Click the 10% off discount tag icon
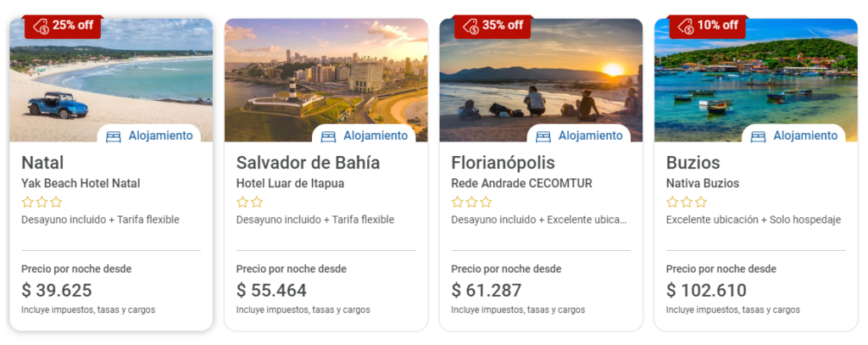The image size is (868, 345). pyautogui.click(x=686, y=26)
